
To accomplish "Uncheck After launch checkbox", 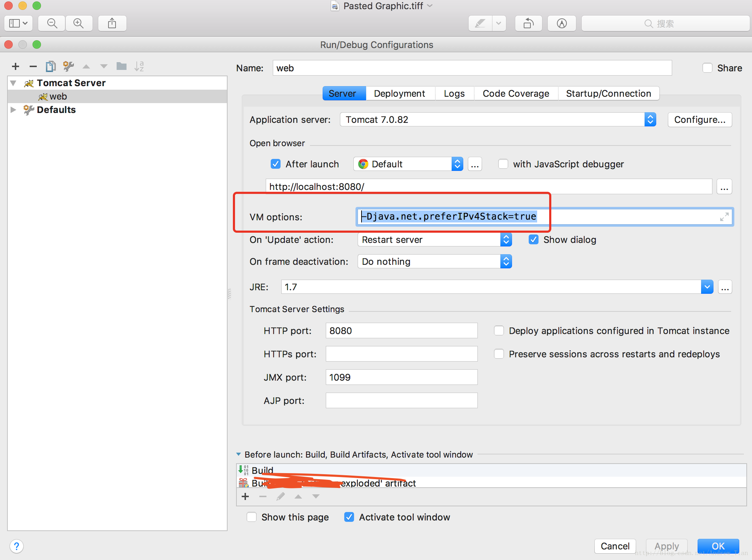I will 276,164.
